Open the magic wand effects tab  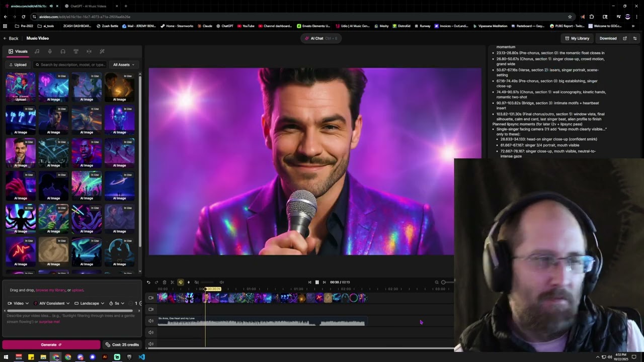(x=102, y=51)
